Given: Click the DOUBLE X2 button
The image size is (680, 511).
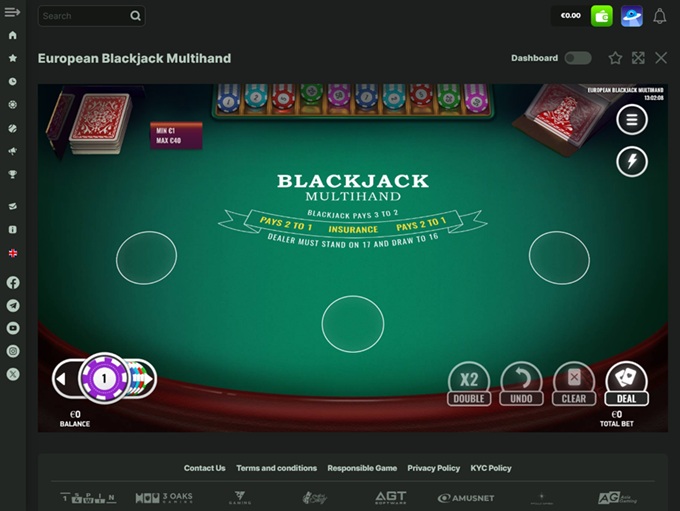Looking at the screenshot, I should click(x=469, y=384).
